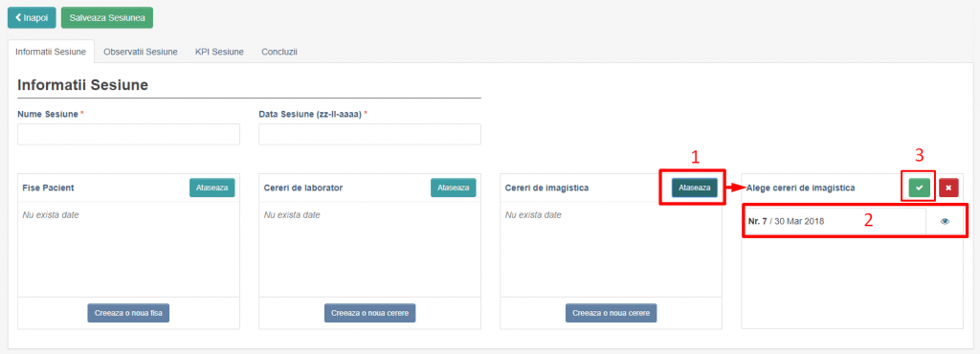
Task: Switch to the Concluzii tab
Action: click(x=279, y=52)
